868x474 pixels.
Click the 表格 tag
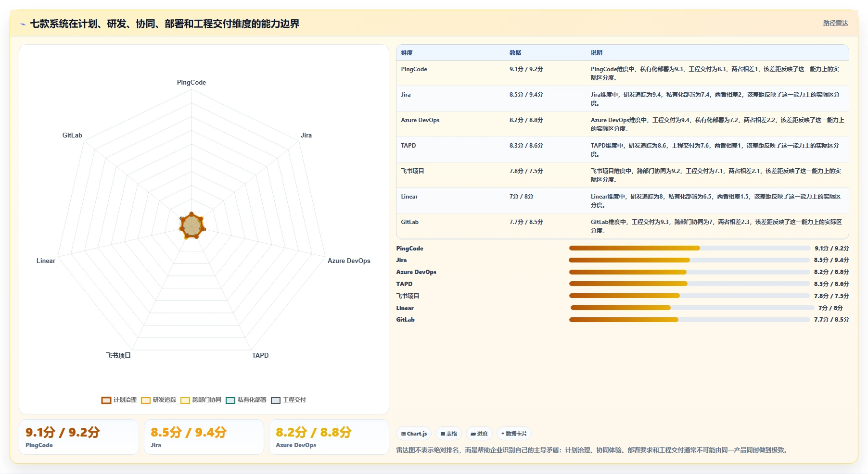point(448,434)
